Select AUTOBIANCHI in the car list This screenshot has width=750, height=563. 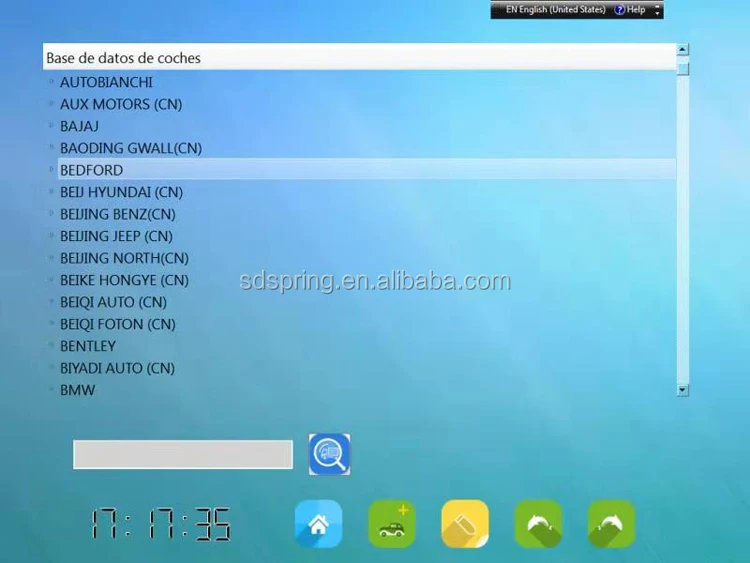pos(106,82)
